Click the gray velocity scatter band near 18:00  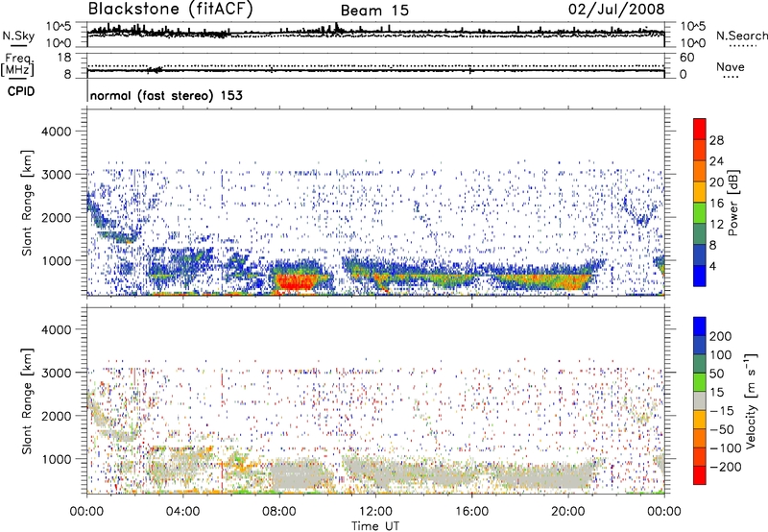click(x=543, y=476)
